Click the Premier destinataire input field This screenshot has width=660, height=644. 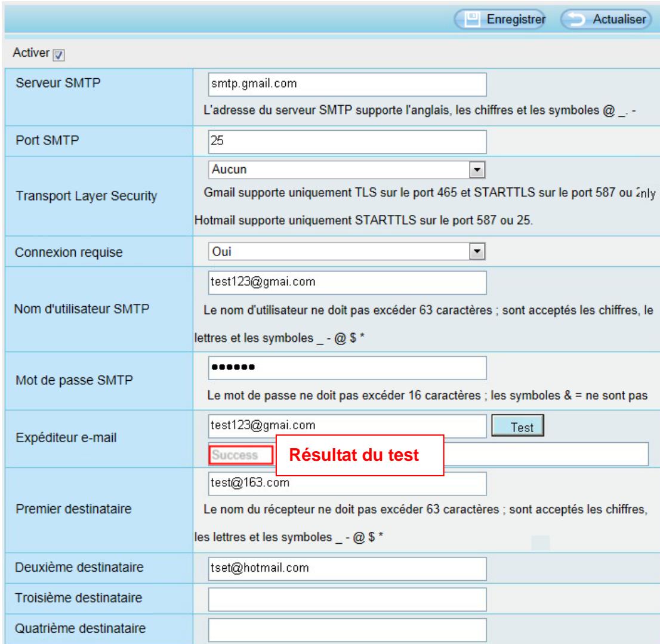(x=347, y=483)
